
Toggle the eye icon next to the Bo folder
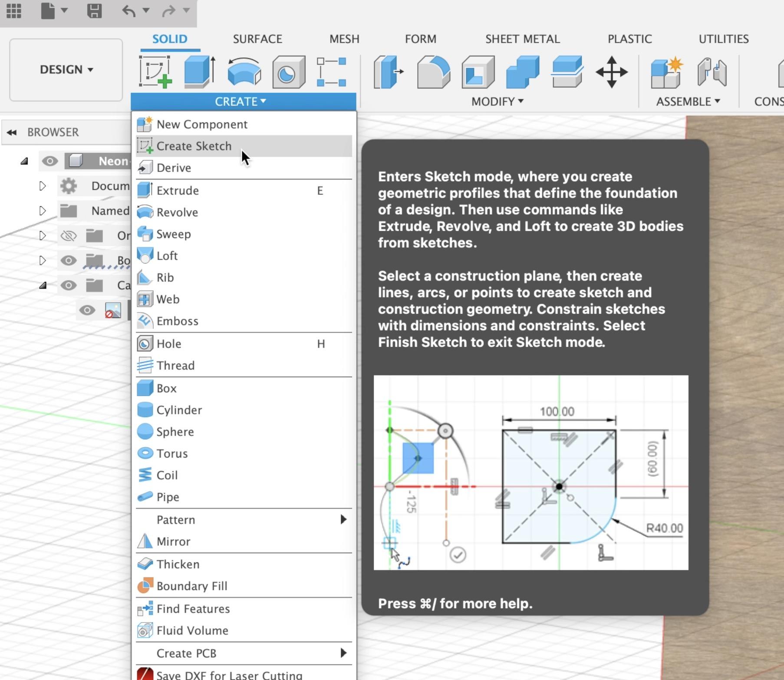(69, 261)
